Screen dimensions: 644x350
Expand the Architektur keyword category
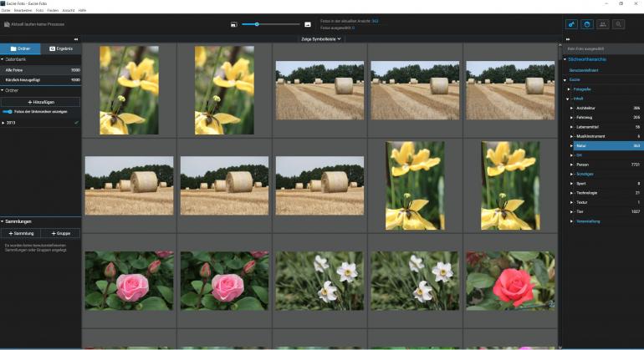tap(572, 108)
